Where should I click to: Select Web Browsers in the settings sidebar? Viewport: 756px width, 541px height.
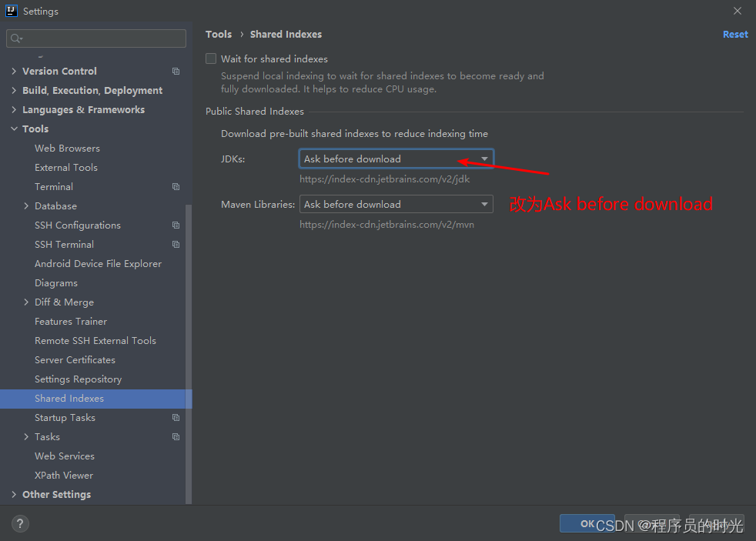click(x=67, y=148)
